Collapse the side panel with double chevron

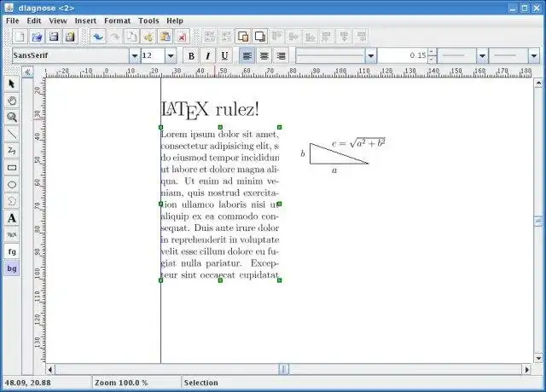point(27,72)
